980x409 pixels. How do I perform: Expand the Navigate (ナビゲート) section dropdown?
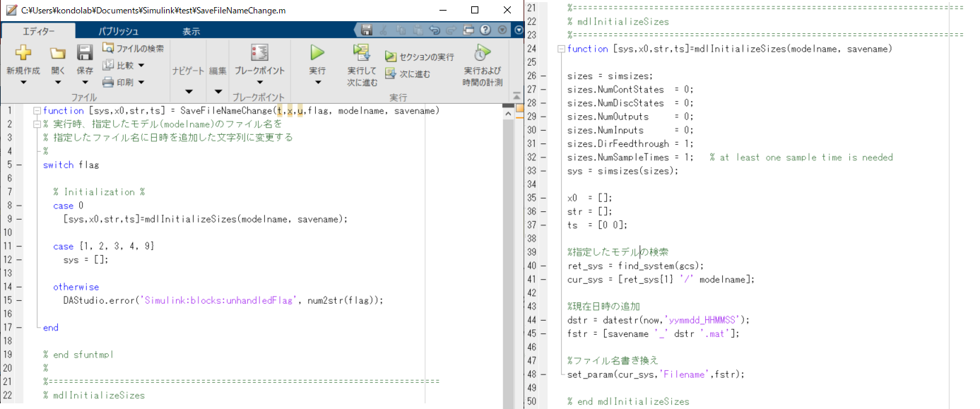click(x=189, y=92)
